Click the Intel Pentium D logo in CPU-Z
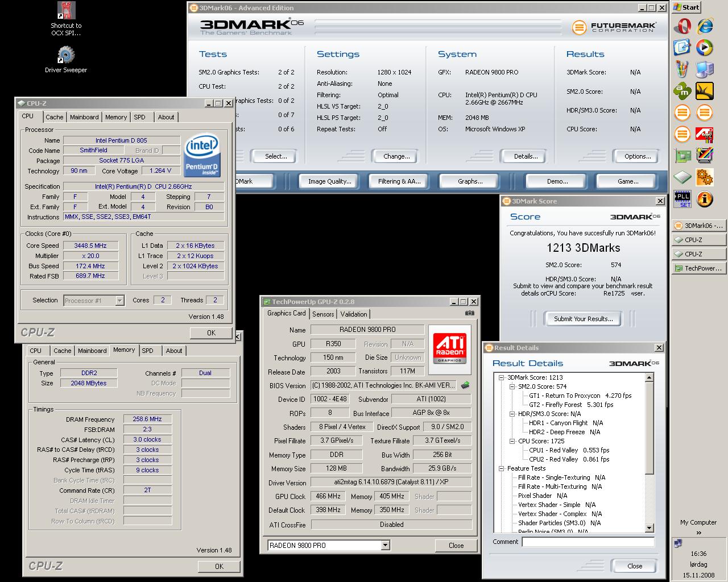The height and width of the screenshot is (582, 728). (202, 155)
